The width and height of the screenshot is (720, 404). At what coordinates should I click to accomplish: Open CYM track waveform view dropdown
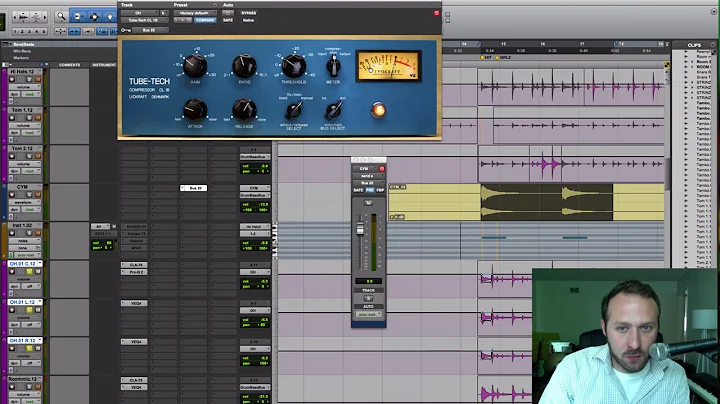(24, 202)
